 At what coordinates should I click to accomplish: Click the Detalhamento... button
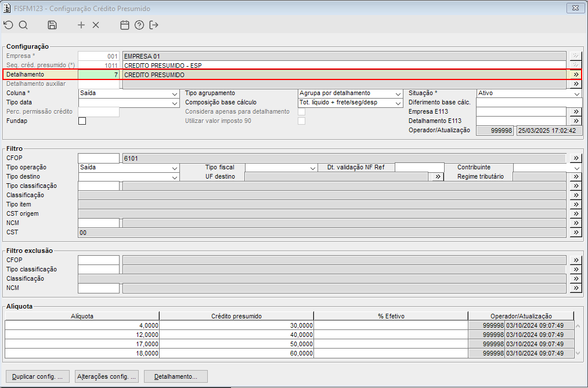click(x=176, y=376)
